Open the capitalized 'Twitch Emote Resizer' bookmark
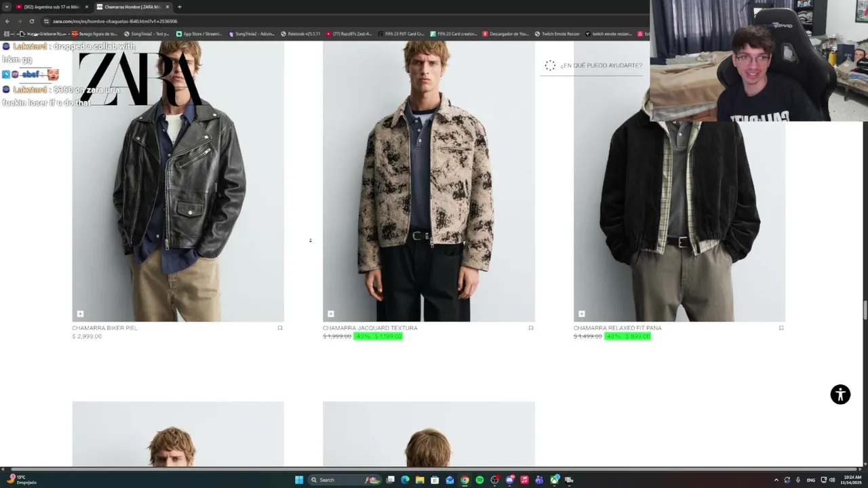The width and height of the screenshot is (868, 488). tap(557, 34)
